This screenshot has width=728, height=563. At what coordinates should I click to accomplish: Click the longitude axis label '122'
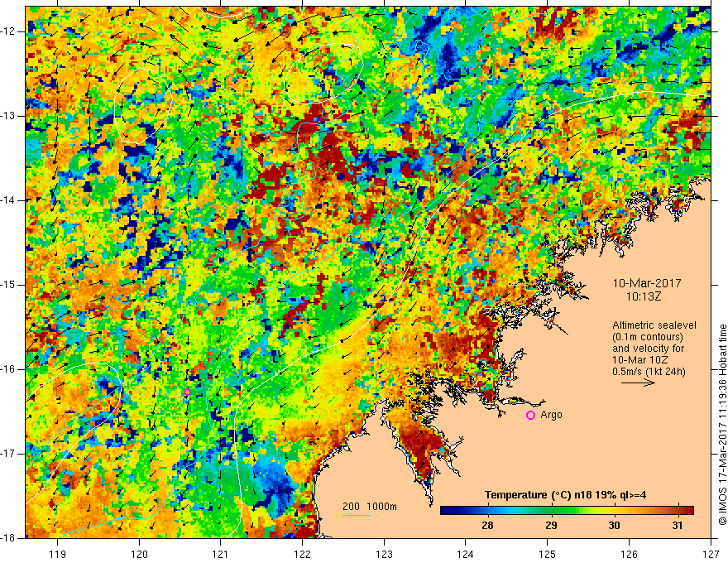(x=302, y=554)
